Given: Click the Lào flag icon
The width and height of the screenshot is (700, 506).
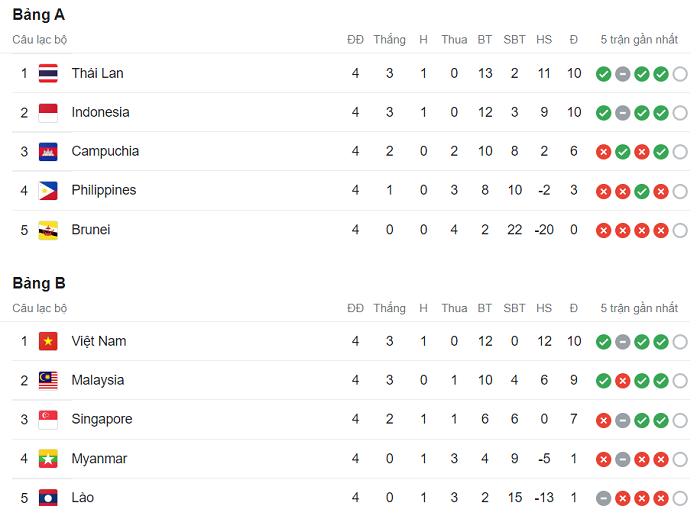Looking at the screenshot, I should [x=48, y=497].
